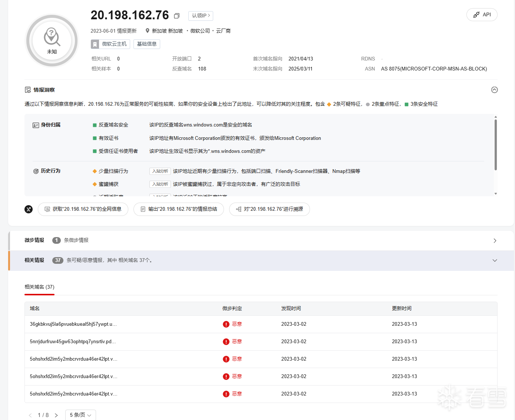Viewport: 515px width, 420px height.
Task: Click the 开放端口 count 2
Action: click(199, 59)
